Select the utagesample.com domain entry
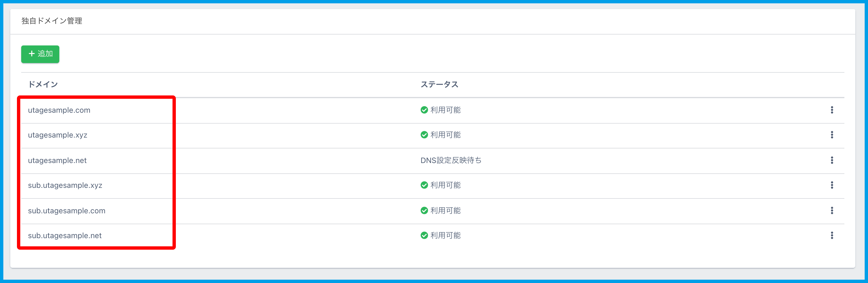Screen dimensions: 868x283 click(59, 110)
